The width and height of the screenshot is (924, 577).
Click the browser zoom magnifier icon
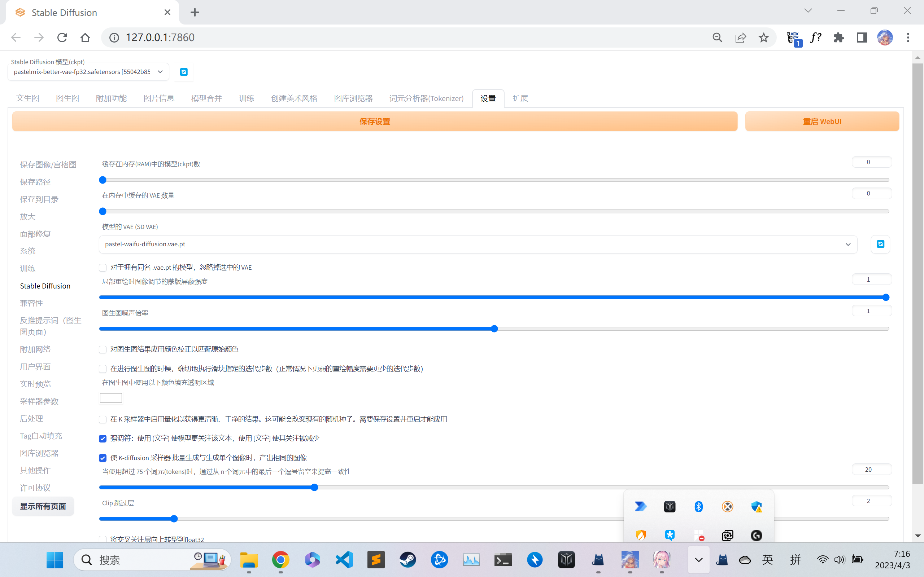[x=717, y=38]
